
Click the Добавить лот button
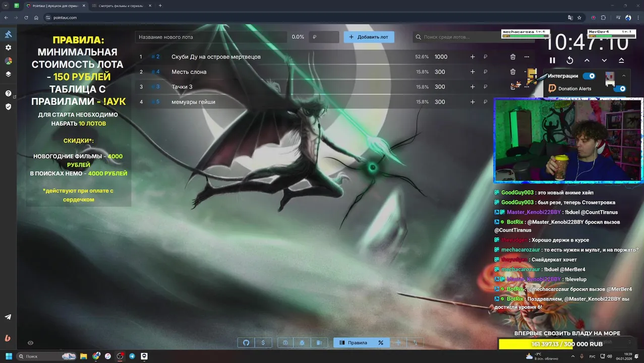point(369,37)
